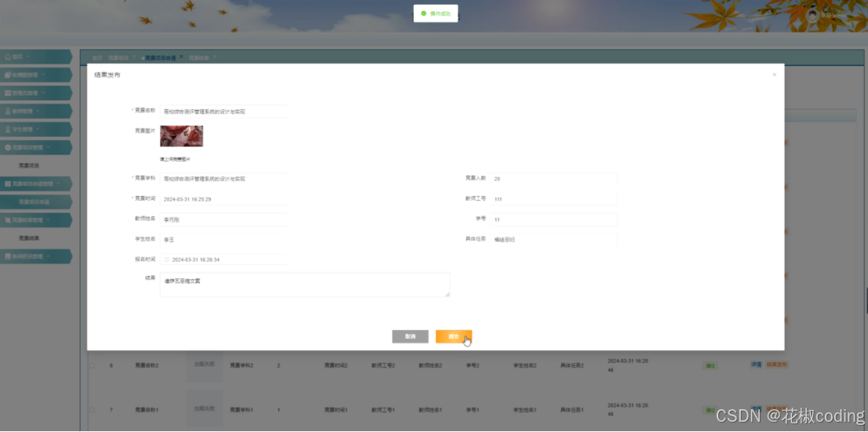Click the 竞赛学科1 cell in row 7
The height and width of the screenshot is (432, 868).
[x=242, y=410]
